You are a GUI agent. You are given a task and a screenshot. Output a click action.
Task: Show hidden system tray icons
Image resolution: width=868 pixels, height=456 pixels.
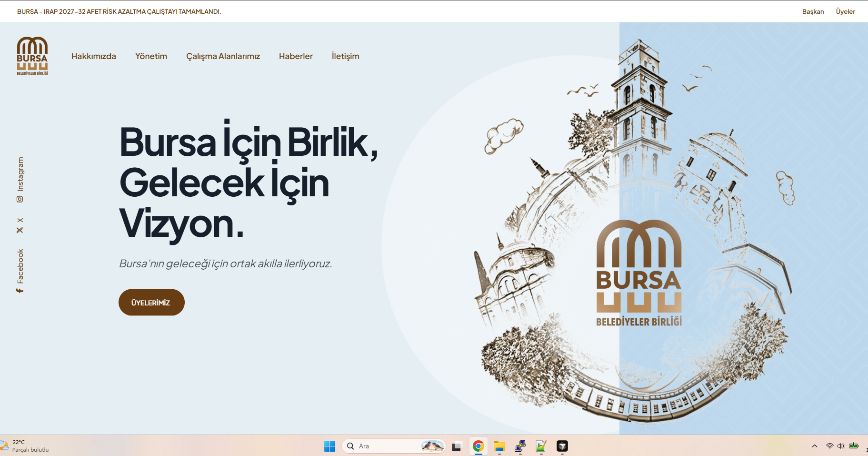[815, 446]
